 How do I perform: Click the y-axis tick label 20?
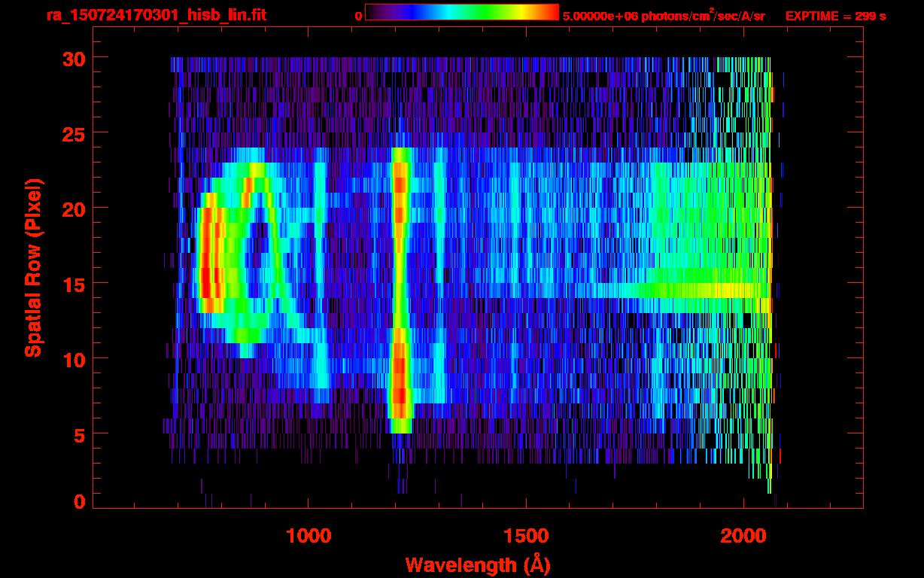pyautogui.click(x=74, y=208)
